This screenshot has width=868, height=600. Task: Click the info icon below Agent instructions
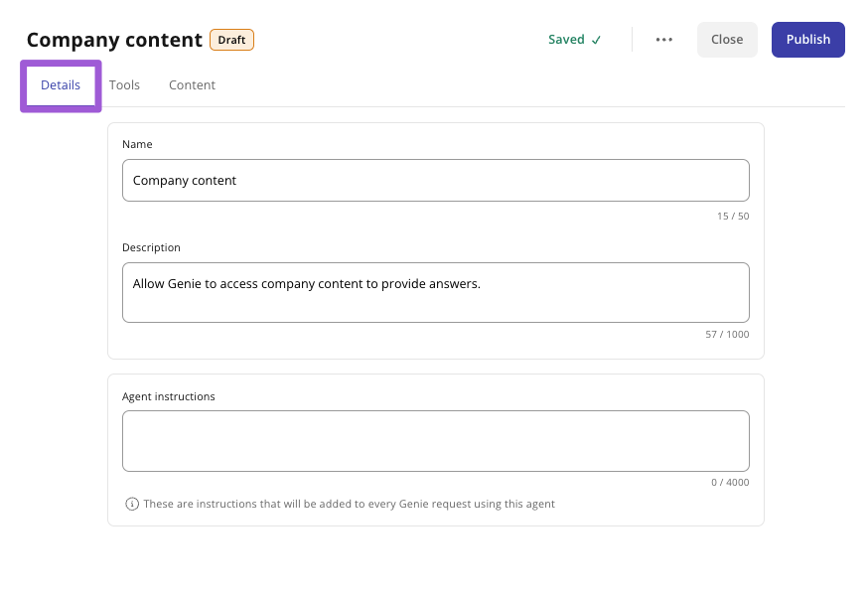(x=132, y=504)
